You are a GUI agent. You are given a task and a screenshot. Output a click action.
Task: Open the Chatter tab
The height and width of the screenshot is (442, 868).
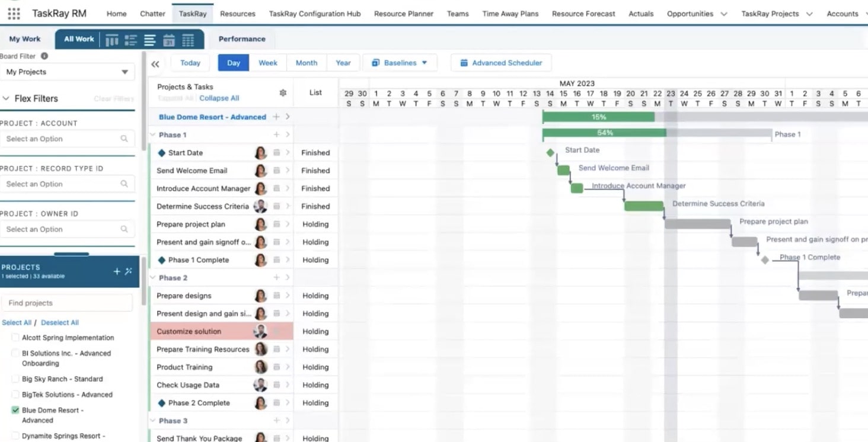152,14
